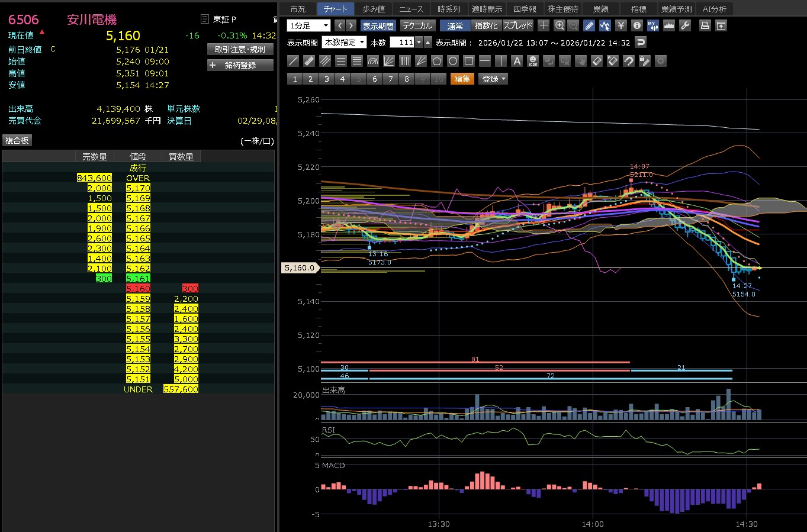Print the chart via printer icon
Image resolution: width=807 pixels, height=532 pixels.
coord(705,25)
